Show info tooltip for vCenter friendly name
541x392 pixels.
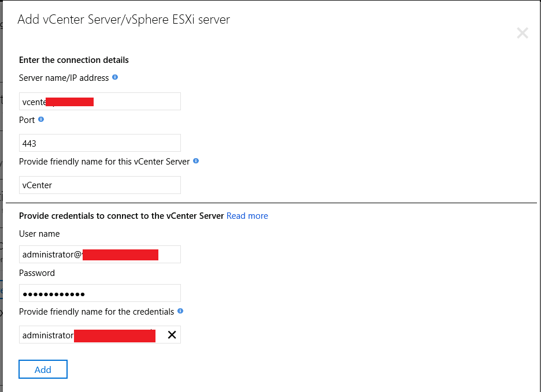[196, 160]
